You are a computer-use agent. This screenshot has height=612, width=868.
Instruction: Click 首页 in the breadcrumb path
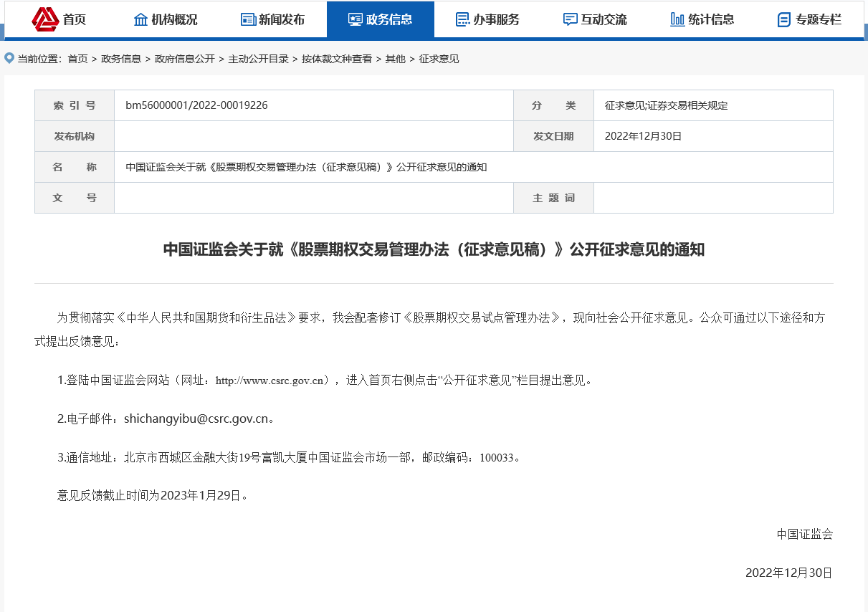77,59
